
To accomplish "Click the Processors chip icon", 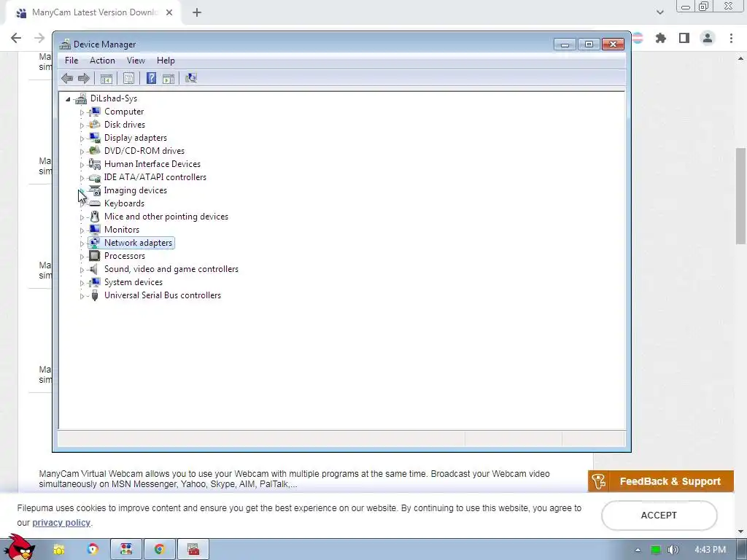I will tap(94, 256).
